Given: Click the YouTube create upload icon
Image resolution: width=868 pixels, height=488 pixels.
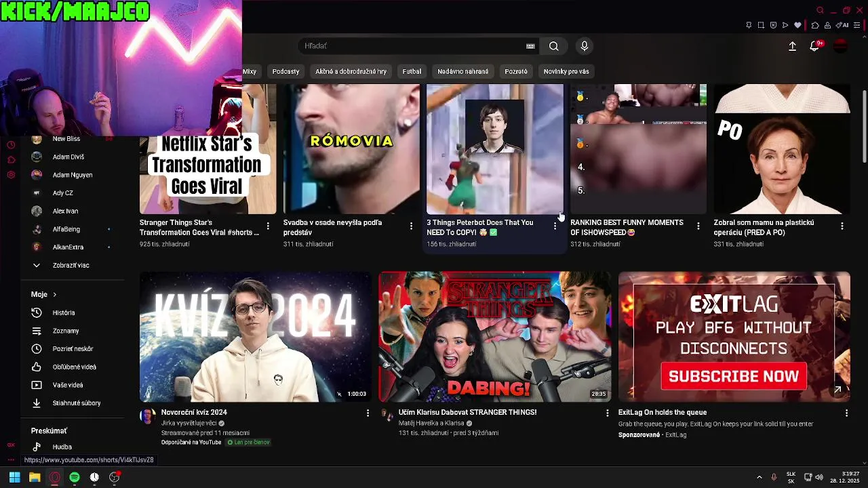Looking at the screenshot, I should coord(792,46).
